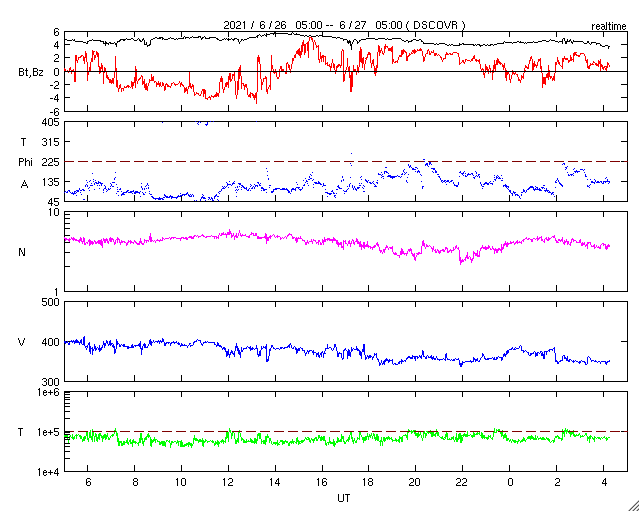The height and width of the screenshot is (512, 640).
Task: Click the "8" hour label on the UT axis
Action: pos(135,482)
